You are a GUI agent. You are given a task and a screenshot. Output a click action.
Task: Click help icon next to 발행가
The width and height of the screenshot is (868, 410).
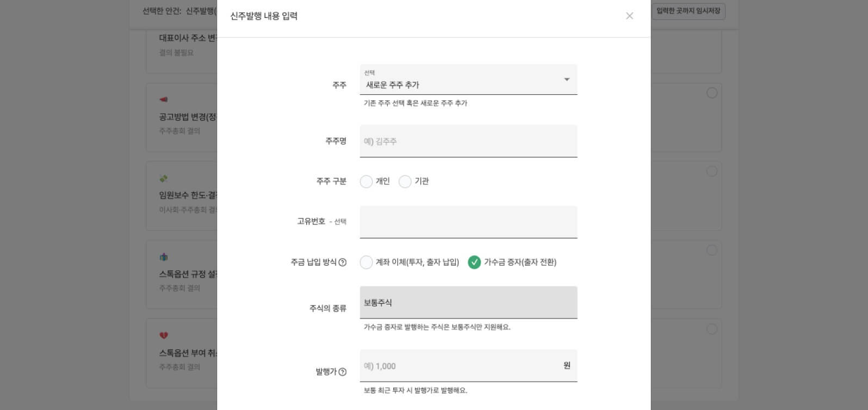(x=343, y=372)
